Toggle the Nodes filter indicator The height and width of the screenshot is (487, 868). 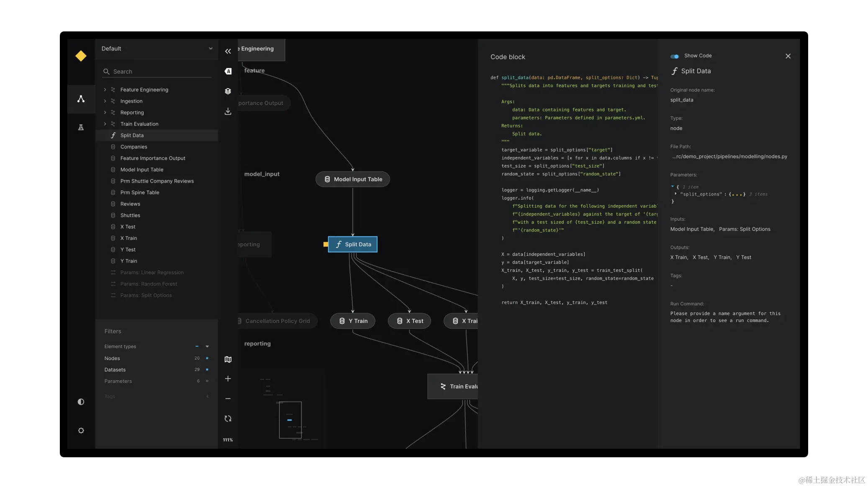[x=207, y=358]
